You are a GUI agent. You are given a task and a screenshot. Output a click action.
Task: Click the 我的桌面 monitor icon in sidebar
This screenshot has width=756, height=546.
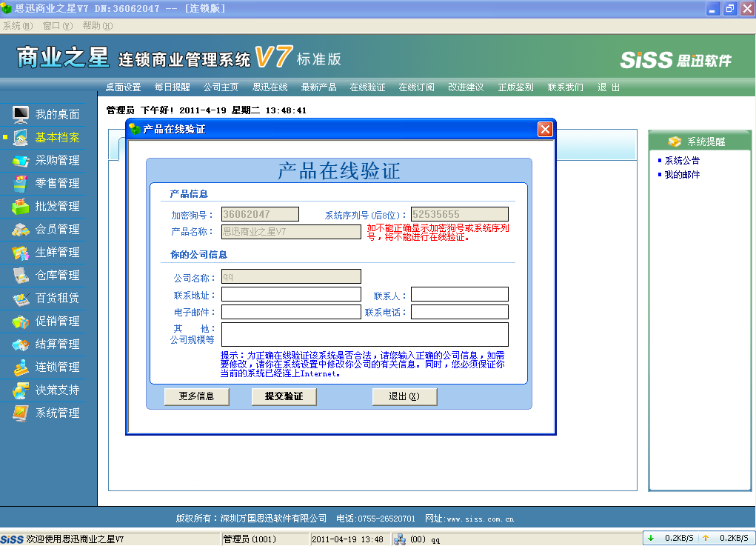coord(21,114)
